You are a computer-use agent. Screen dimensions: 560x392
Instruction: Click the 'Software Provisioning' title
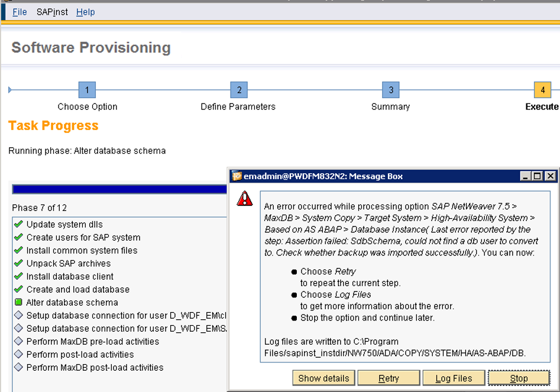coord(91,47)
